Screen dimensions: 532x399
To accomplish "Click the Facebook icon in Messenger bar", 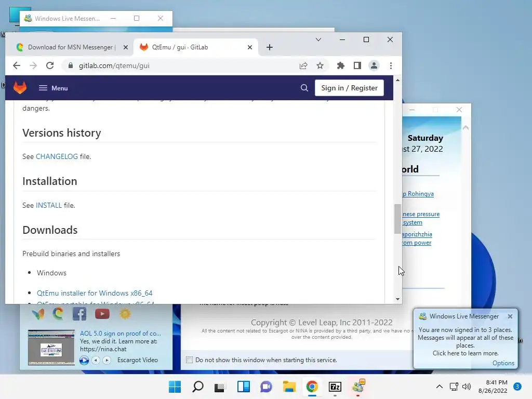I will [79, 314].
